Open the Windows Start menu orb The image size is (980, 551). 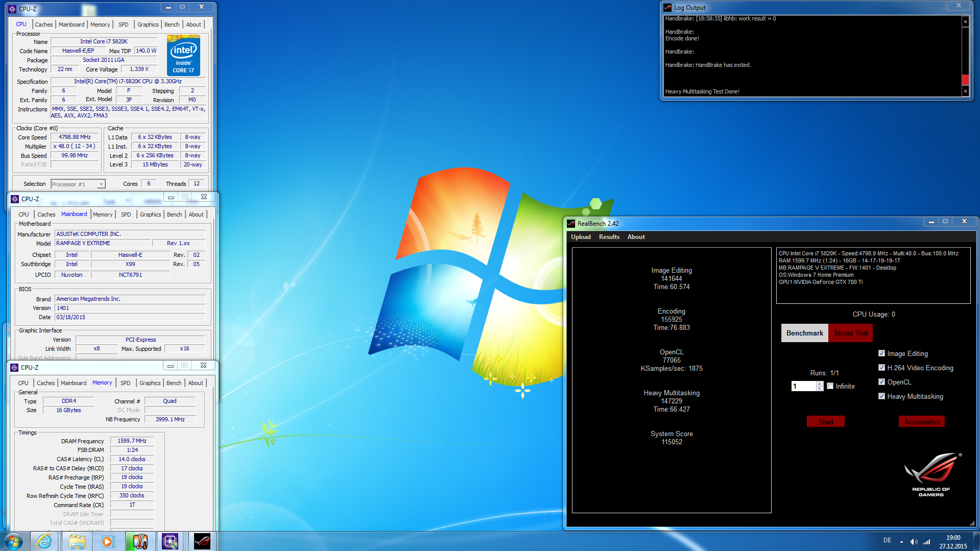(x=14, y=541)
